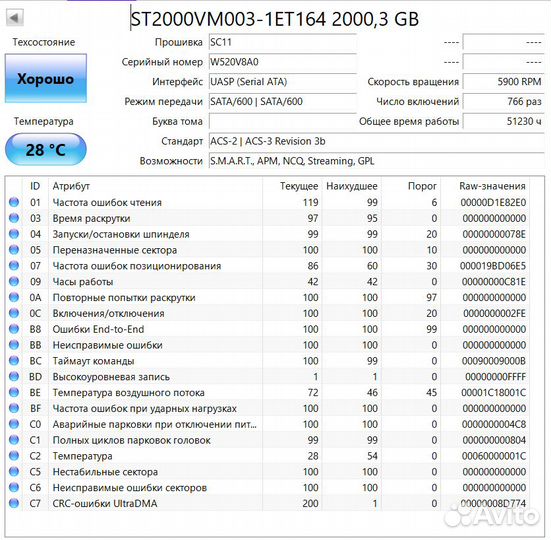
Task: Click the Прошивка field showing SC11
Action: click(283, 43)
